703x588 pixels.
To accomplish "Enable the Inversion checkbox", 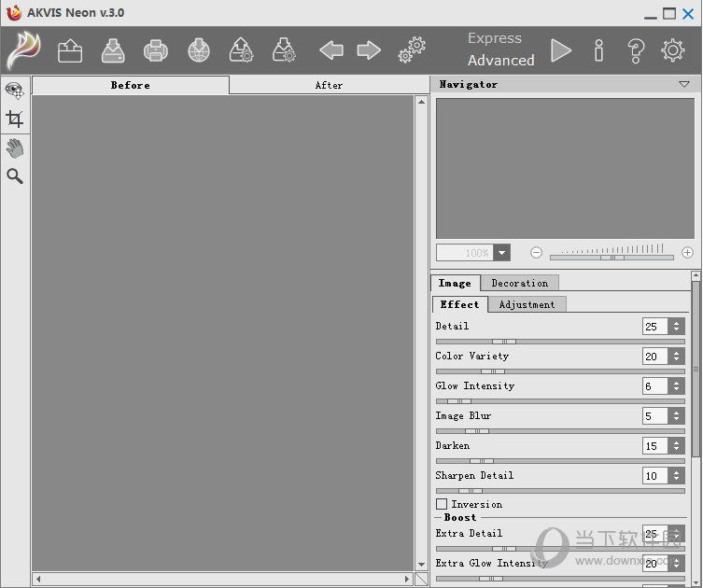I will 442,504.
